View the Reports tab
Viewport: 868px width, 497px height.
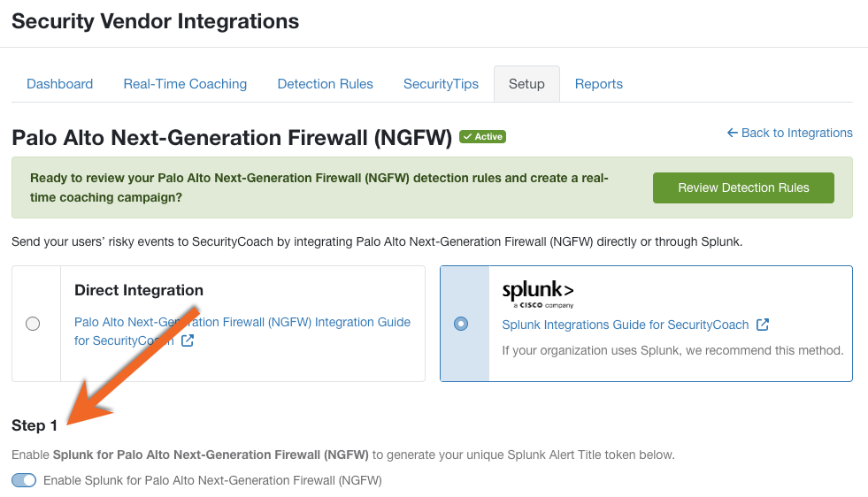[598, 84]
